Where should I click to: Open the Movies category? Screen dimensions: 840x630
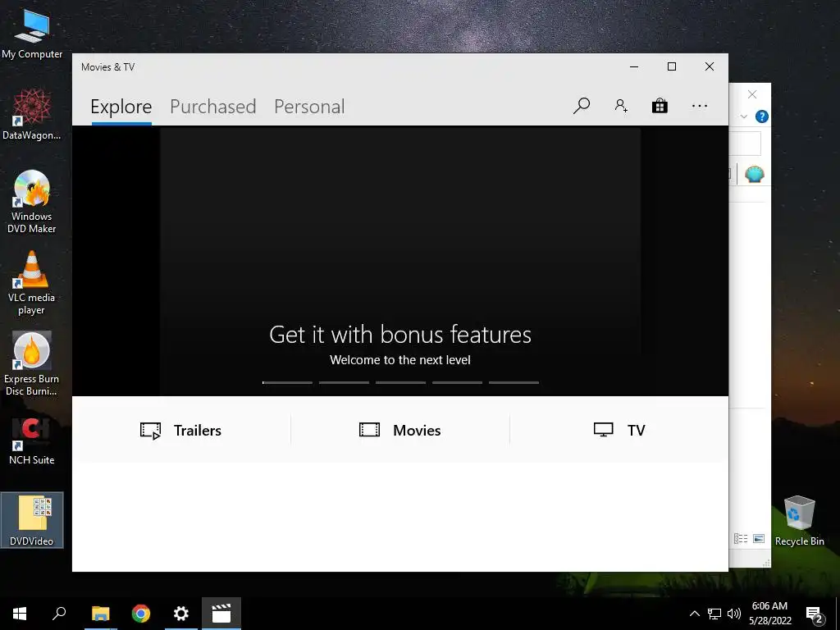pos(400,430)
